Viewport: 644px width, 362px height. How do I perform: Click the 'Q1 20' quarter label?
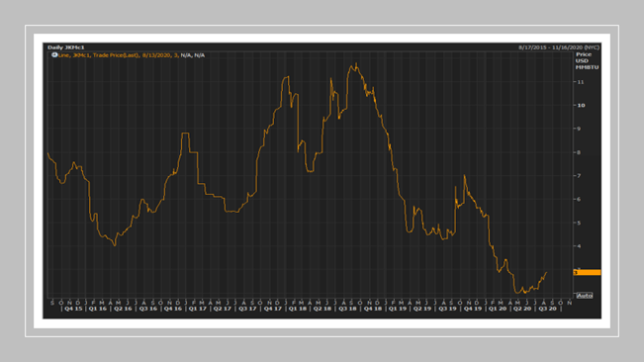pos(498,309)
